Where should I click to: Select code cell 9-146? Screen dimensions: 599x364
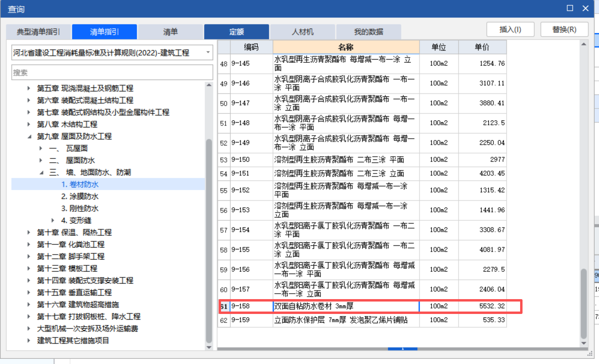pos(251,83)
